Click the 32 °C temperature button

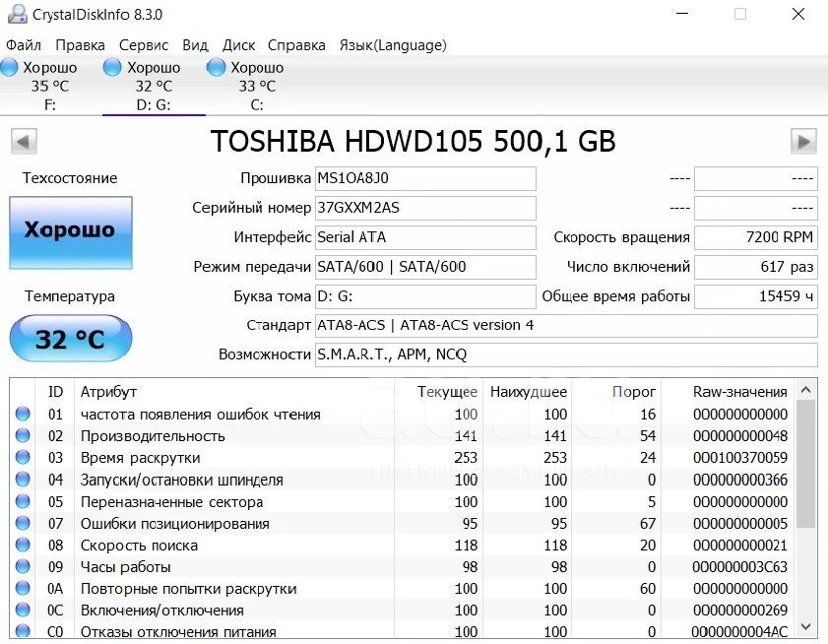tap(71, 338)
